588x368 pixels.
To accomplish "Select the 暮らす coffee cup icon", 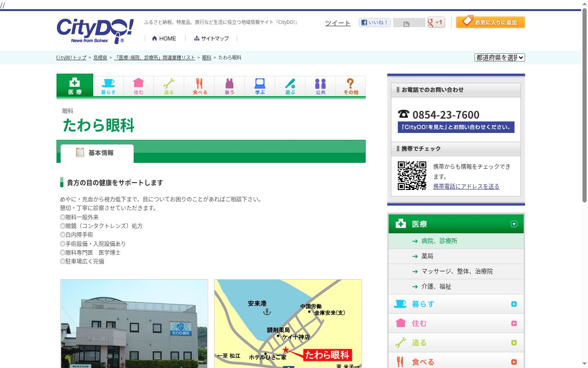I will pyautogui.click(x=108, y=86).
